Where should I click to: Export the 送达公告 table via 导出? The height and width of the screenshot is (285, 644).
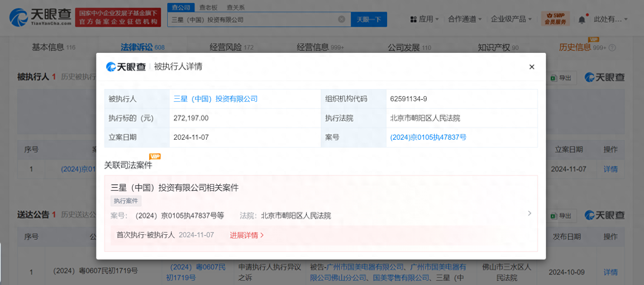tap(561, 216)
